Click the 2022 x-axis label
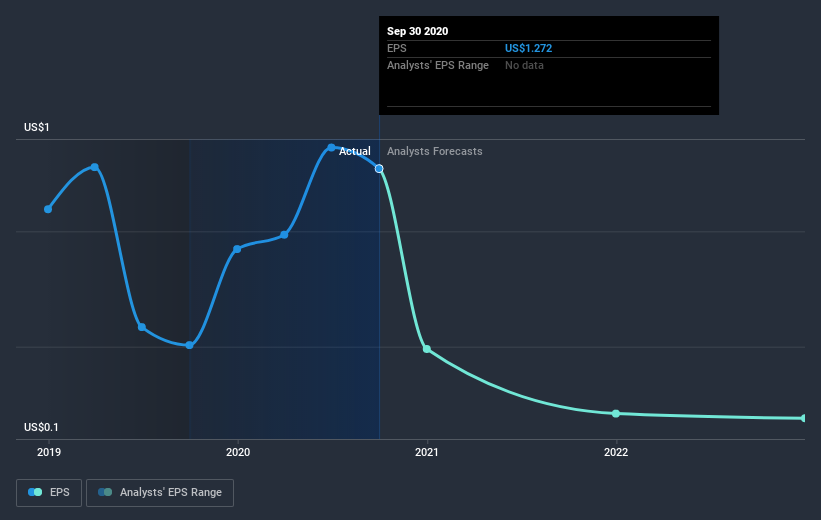The image size is (821, 520). click(616, 452)
